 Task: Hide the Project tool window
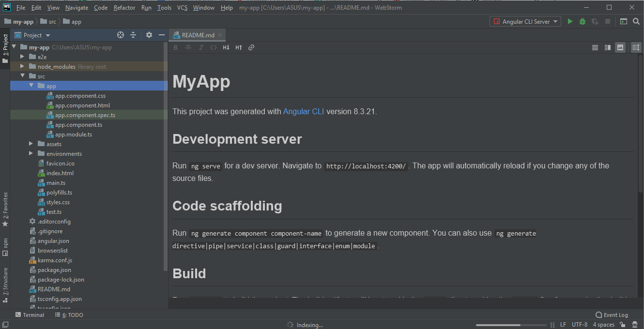(162, 35)
